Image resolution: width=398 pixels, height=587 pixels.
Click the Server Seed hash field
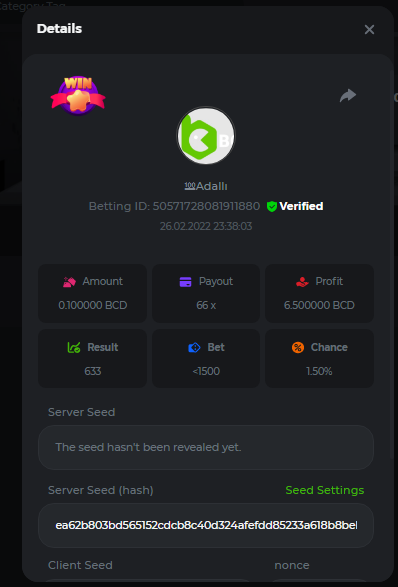[206, 526]
